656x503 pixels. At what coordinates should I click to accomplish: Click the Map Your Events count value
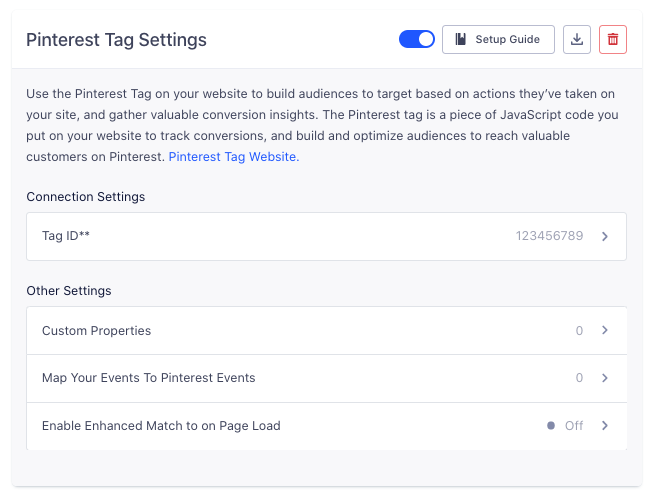[x=579, y=378]
